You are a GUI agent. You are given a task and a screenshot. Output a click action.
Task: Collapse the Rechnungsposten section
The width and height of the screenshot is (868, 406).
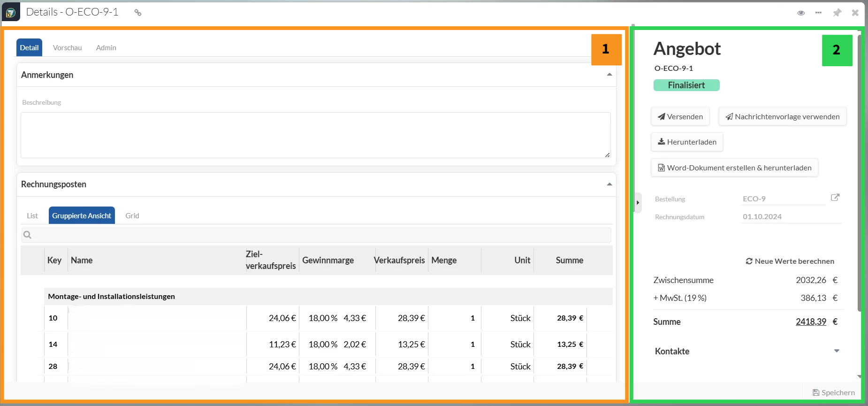click(x=609, y=184)
